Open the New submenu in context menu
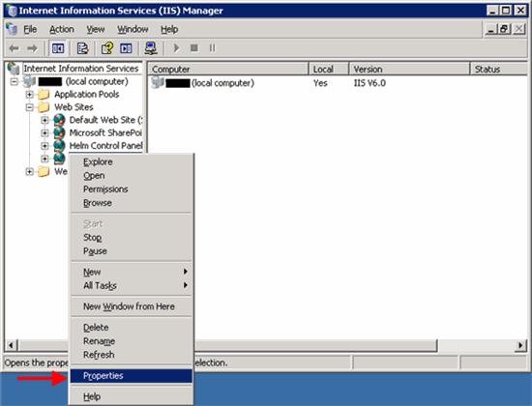Viewport: 532px width, 406px height. tap(132, 272)
